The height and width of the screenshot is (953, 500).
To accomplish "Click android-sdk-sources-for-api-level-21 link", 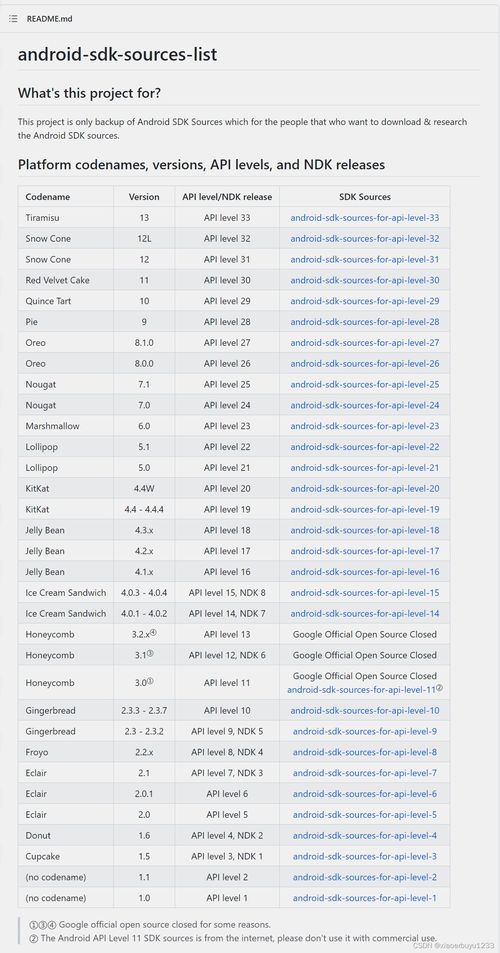I will [x=365, y=467].
